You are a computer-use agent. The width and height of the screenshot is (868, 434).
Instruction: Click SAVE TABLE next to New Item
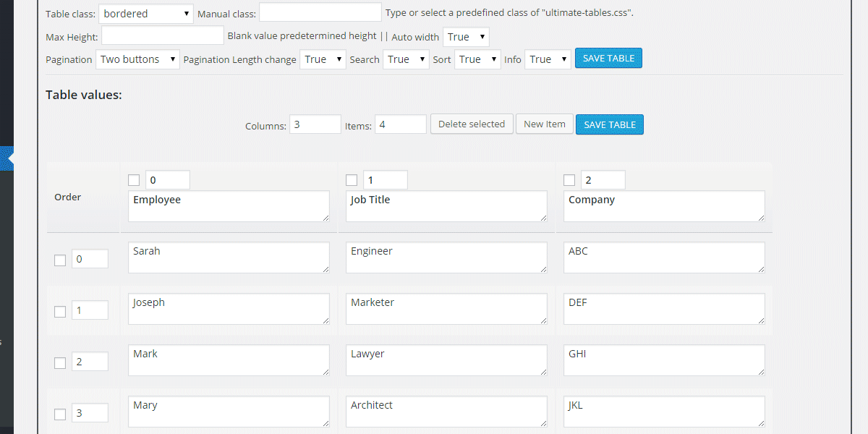pos(609,124)
